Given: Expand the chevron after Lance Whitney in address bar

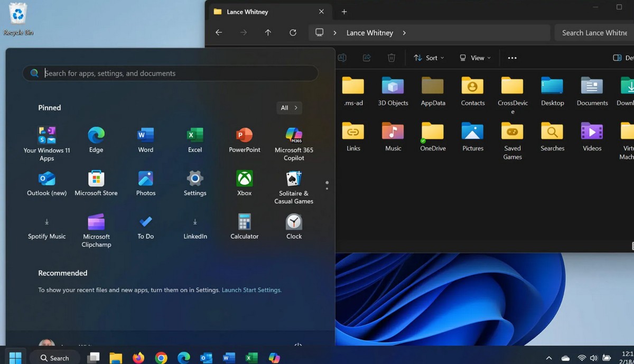Looking at the screenshot, I should (x=404, y=33).
